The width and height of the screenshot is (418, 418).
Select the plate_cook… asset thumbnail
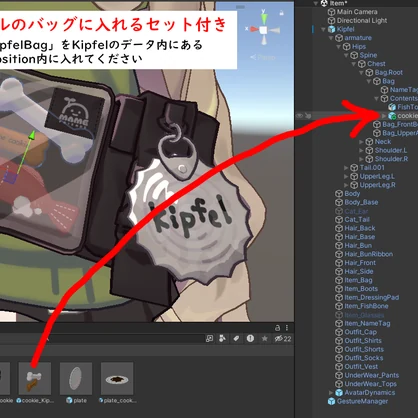point(117,378)
